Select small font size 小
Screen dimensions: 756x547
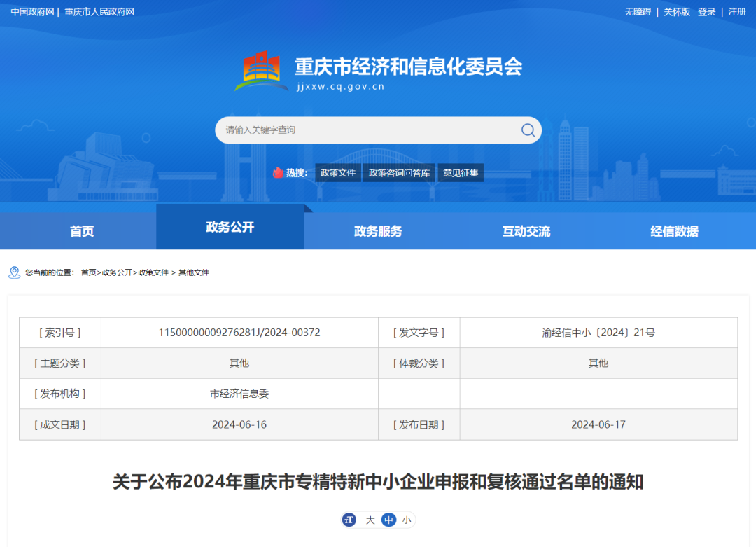click(x=407, y=520)
